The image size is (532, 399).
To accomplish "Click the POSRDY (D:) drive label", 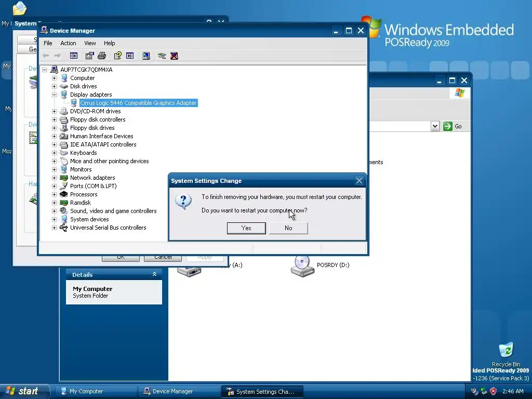I will point(333,265).
